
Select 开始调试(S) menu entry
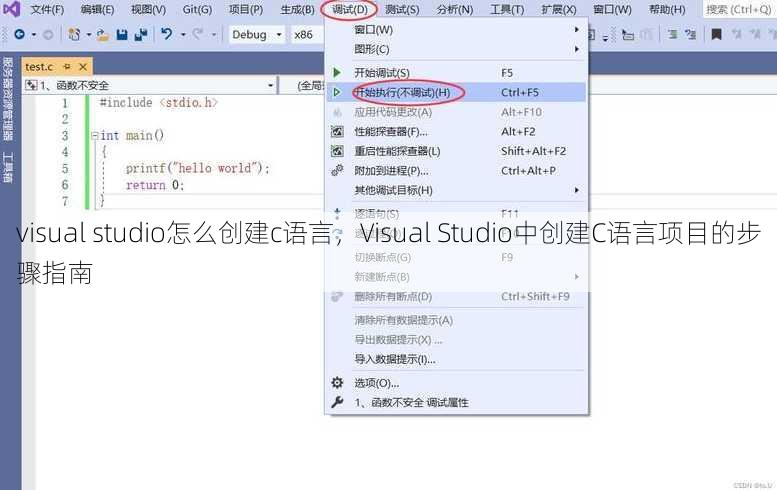pos(456,73)
